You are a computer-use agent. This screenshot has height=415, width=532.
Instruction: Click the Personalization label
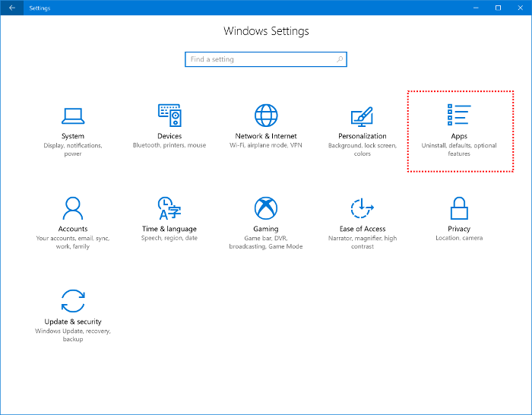(x=363, y=136)
